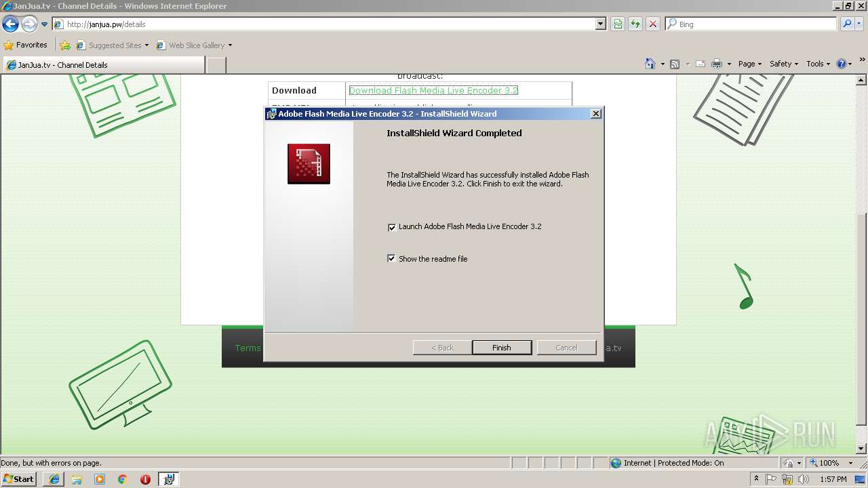Viewport: 868px width, 488px height.
Task: Click the volume speaker tray icon
Action: pyautogui.click(x=804, y=479)
